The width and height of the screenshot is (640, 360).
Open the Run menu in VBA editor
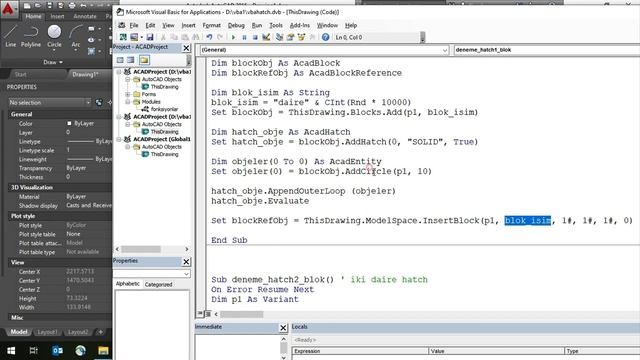tap(257, 25)
